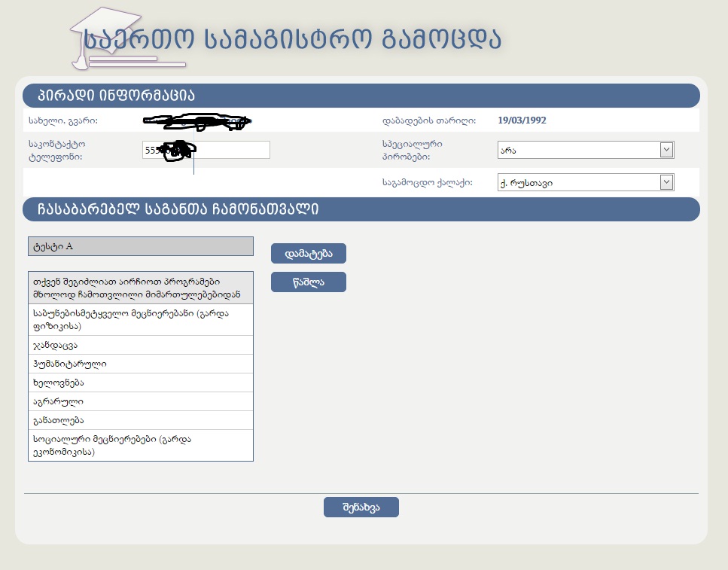Screen dimensions: 728x570
Task: Click the dropdown arrow of the exam city field
Action: tap(667, 182)
